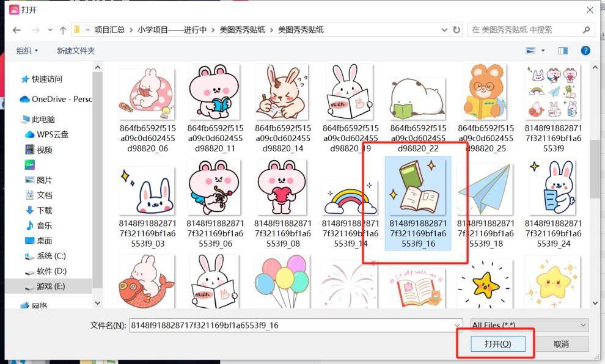Open Help via the question mark icon
605x364 pixels.
tap(585, 50)
